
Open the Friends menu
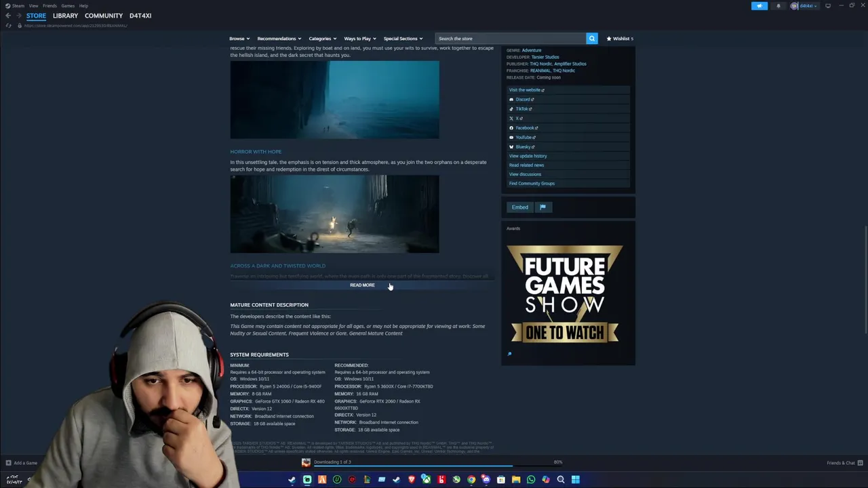click(x=50, y=5)
